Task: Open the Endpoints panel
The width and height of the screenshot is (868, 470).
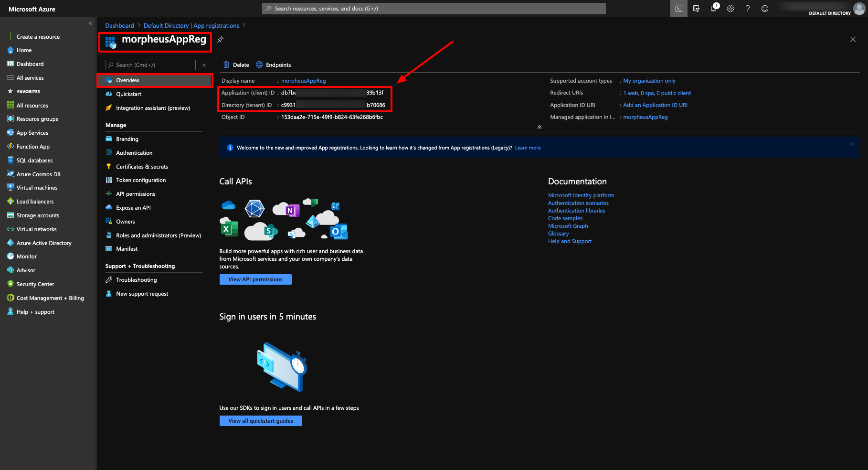Action: point(273,64)
